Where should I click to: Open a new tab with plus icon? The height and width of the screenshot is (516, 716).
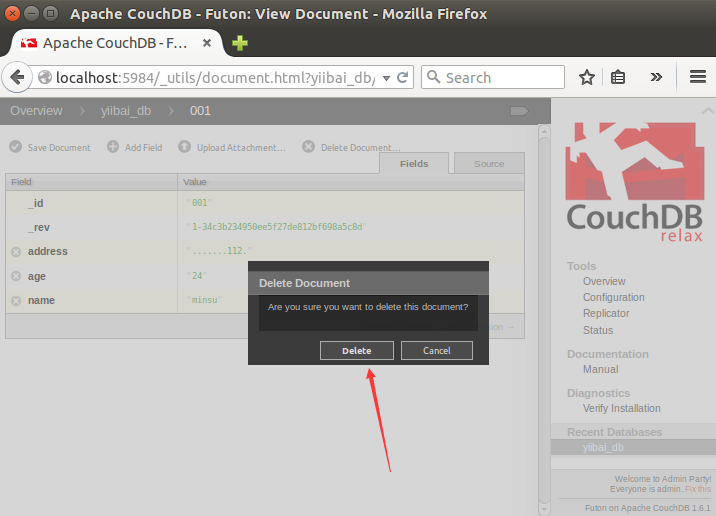point(240,43)
